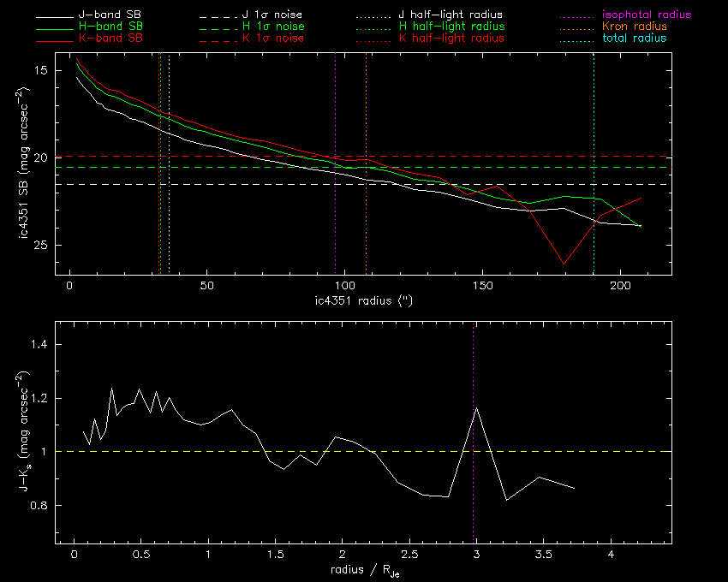The image size is (728, 582).
Task: Click the radius / RJe axis title
Action: (363, 570)
